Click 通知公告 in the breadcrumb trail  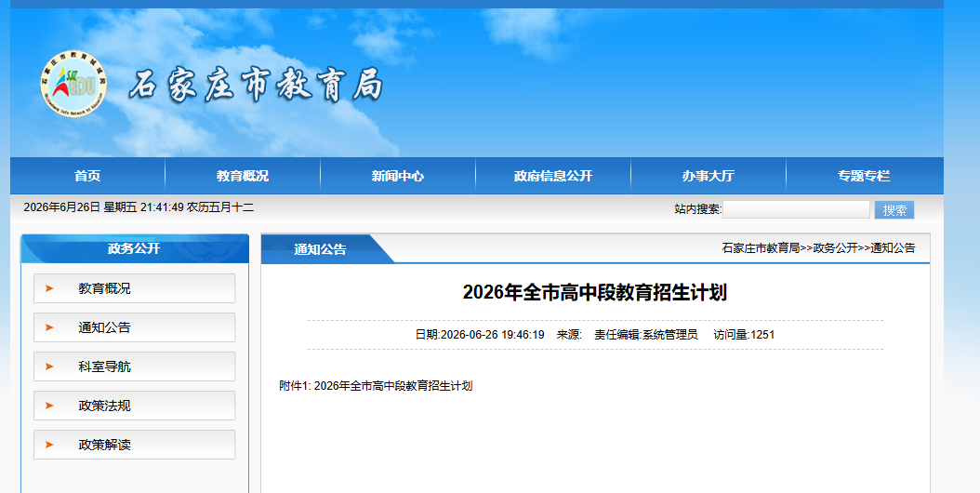tap(894, 248)
